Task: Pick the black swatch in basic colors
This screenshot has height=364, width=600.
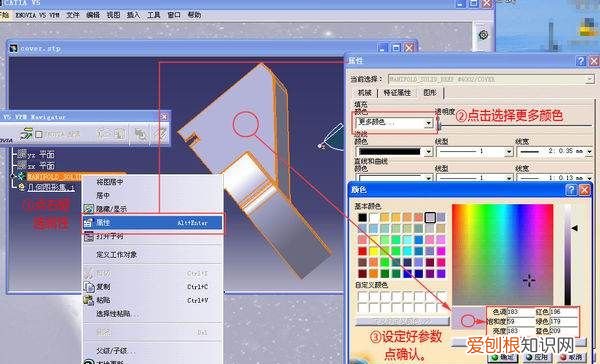Action: 362,217
